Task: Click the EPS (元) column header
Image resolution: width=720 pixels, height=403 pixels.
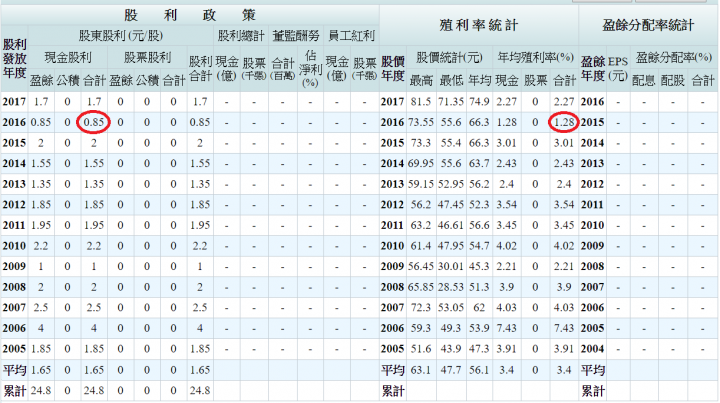Action: 618,68
